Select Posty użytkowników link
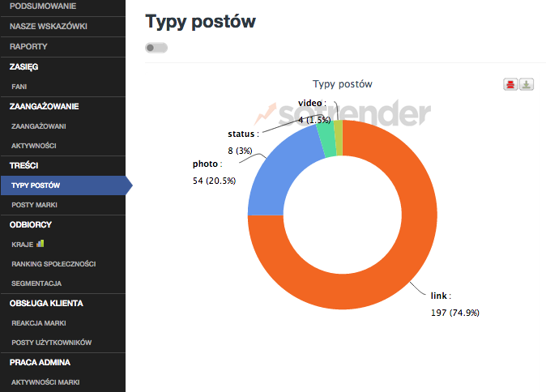 (x=52, y=343)
